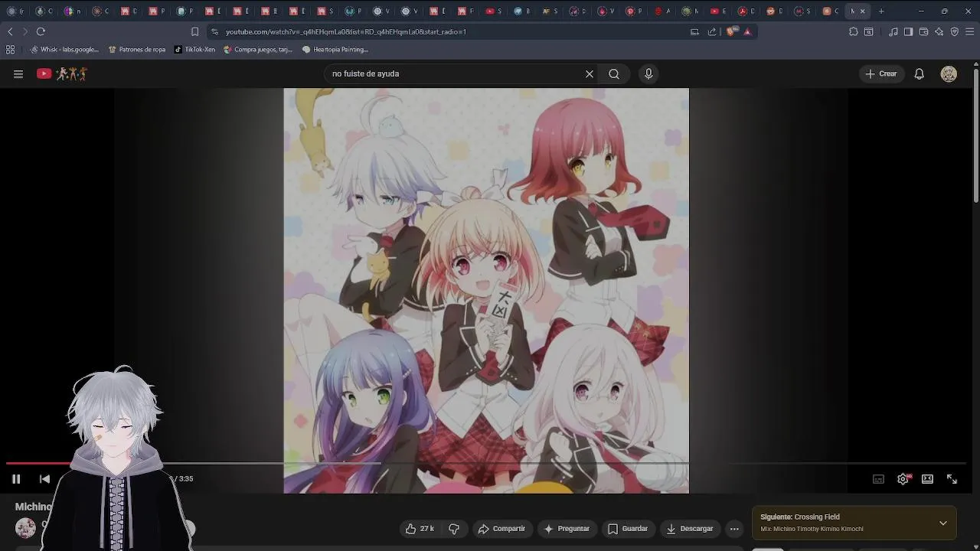Screen dimensions: 980x551
Task: Open the YouTube hamburger guide menu
Action: click(18, 73)
